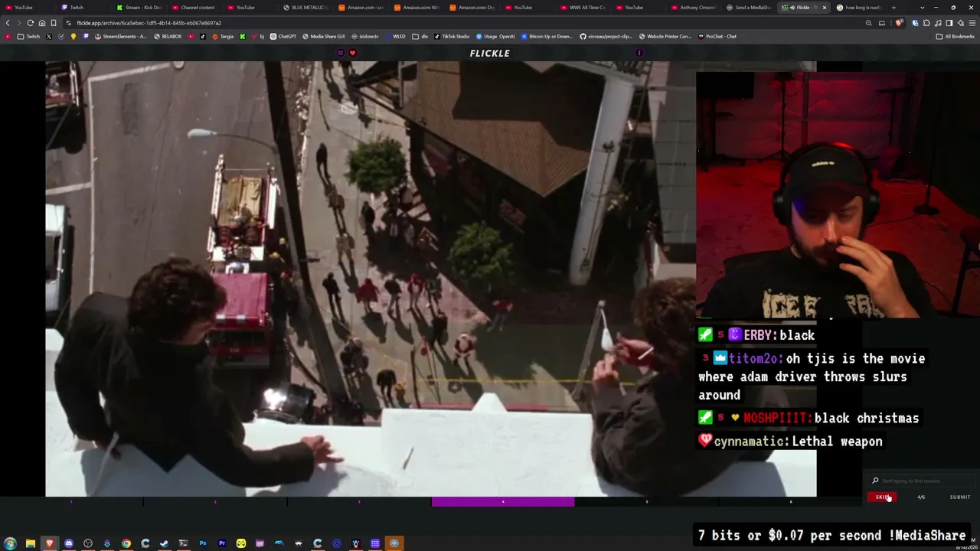980x551 pixels.
Task: Switch to the Send a MediaShare tab
Action: tap(749, 8)
